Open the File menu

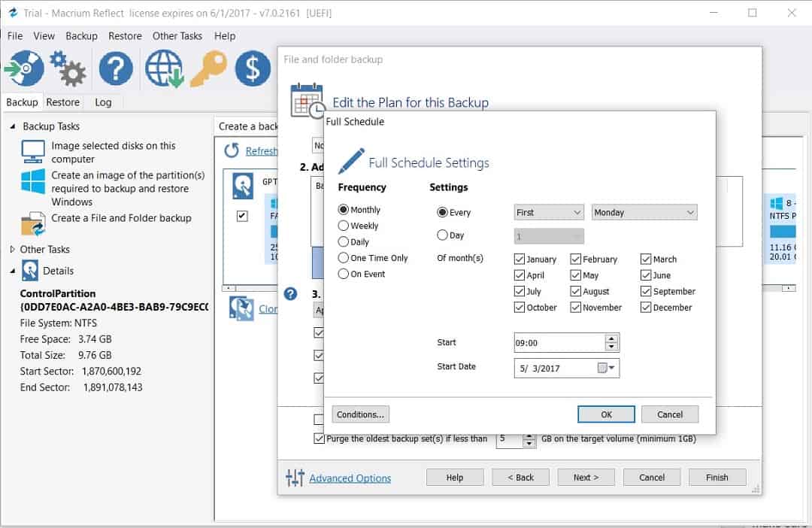(x=14, y=36)
